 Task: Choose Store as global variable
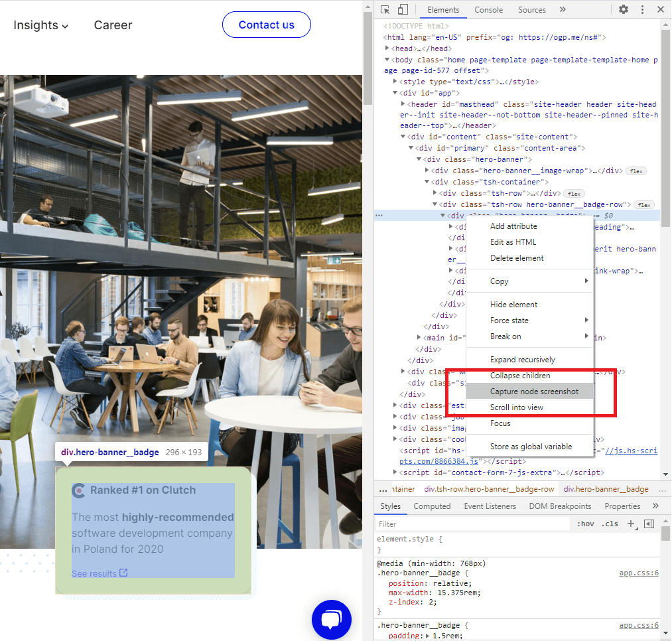(x=530, y=447)
